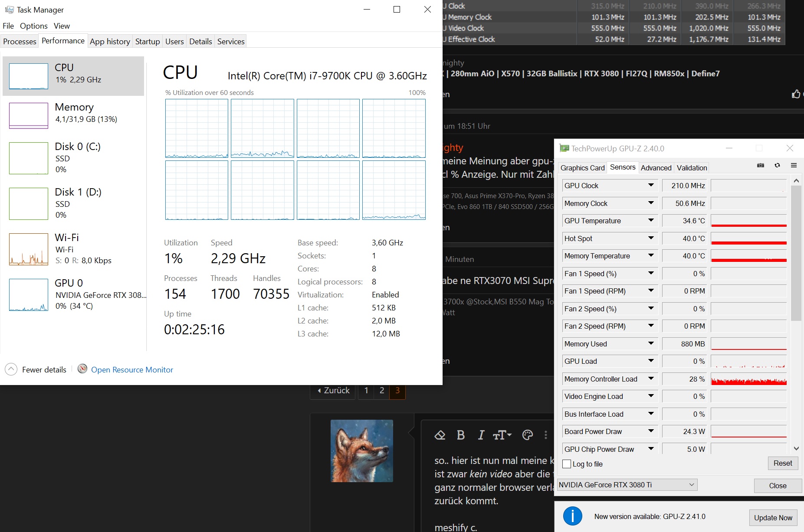Click the GPU-Z refresh icon
The width and height of the screenshot is (804, 532).
(777, 165)
